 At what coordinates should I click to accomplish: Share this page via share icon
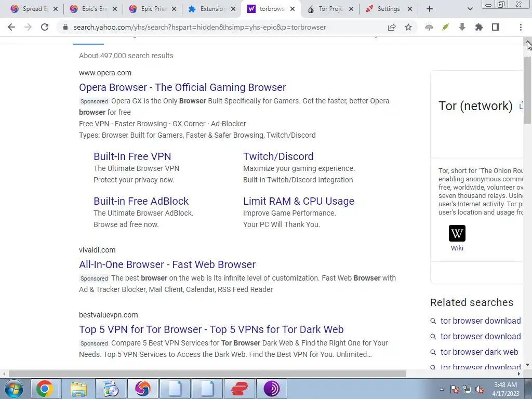coord(392,27)
